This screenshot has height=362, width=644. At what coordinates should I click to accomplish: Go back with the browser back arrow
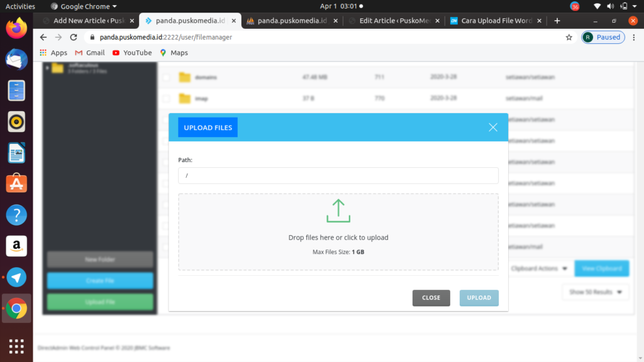pos(43,37)
